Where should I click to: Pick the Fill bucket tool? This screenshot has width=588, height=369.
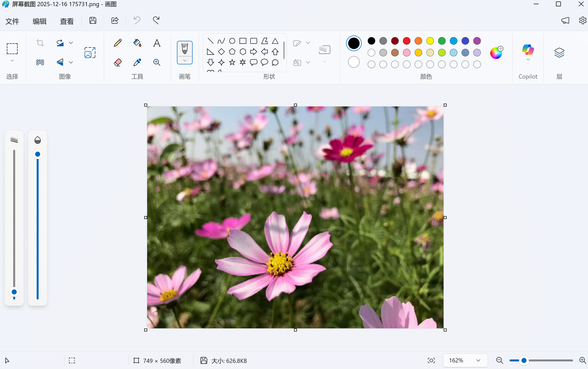pos(137,43)
